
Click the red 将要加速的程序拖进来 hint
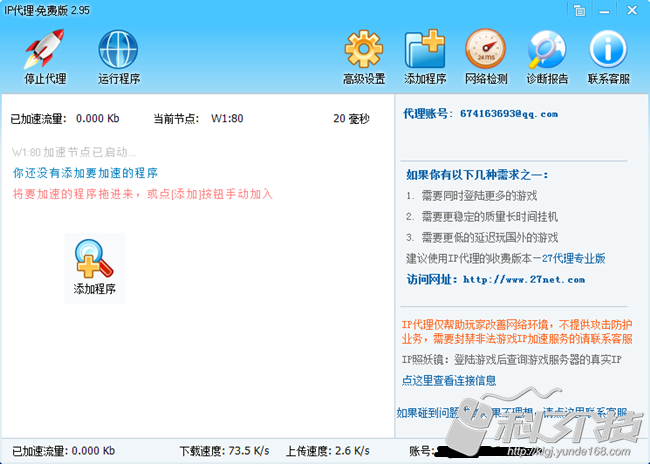pos(143,194)
